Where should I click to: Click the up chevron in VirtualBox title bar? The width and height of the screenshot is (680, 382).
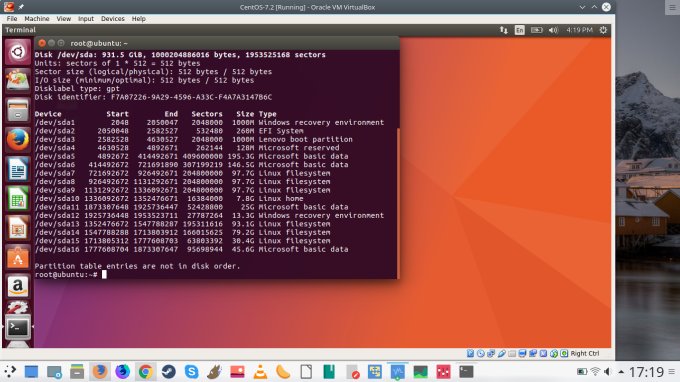594,7
